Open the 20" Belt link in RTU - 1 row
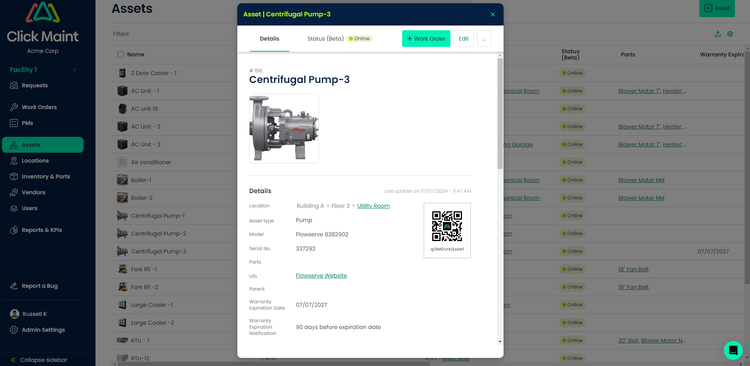 pyautogui.click(x=628, y=341)
